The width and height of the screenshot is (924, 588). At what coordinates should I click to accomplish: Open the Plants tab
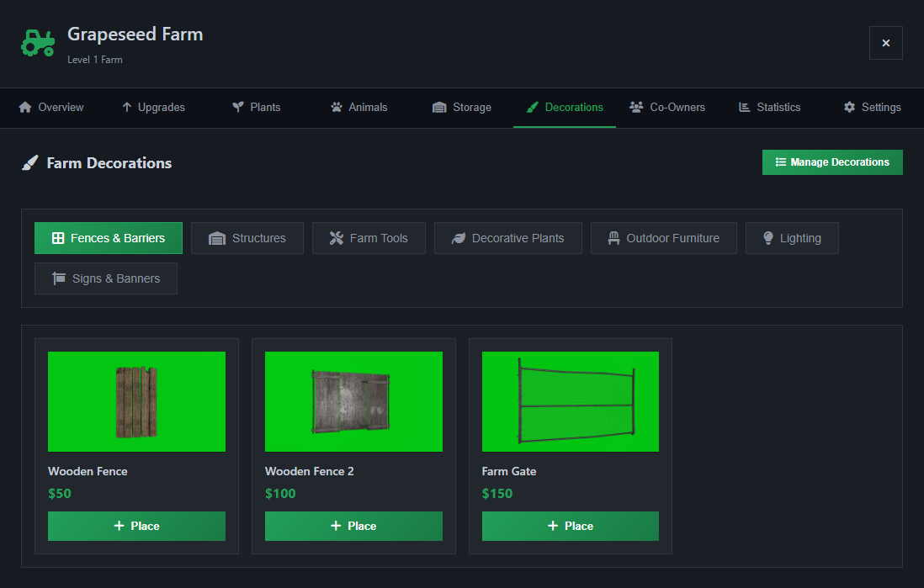tap(257, 108)
